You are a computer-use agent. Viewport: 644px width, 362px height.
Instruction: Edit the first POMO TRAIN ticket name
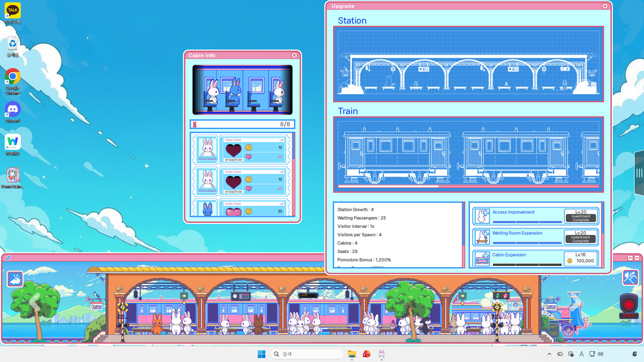281,140
